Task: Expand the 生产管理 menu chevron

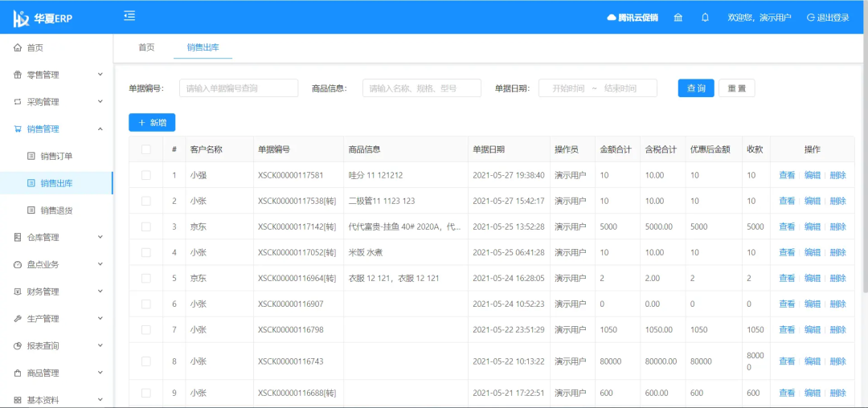Action: (100, 318)
